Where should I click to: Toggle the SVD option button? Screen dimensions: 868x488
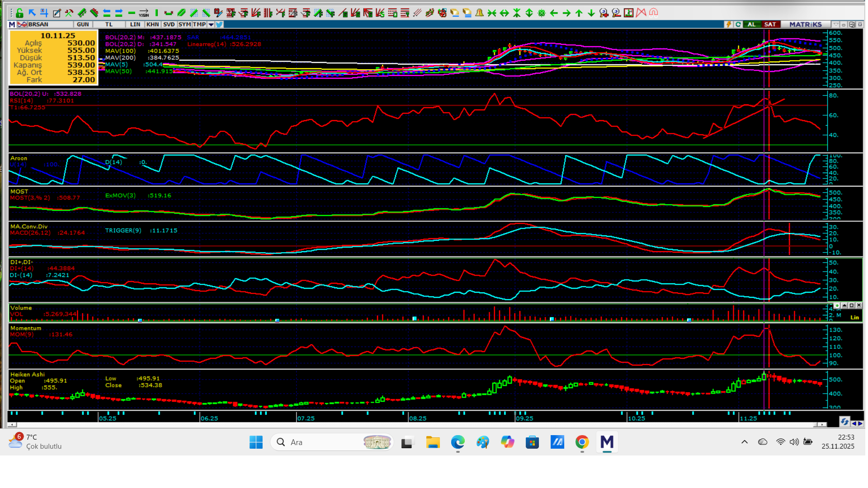pos(169,24)
